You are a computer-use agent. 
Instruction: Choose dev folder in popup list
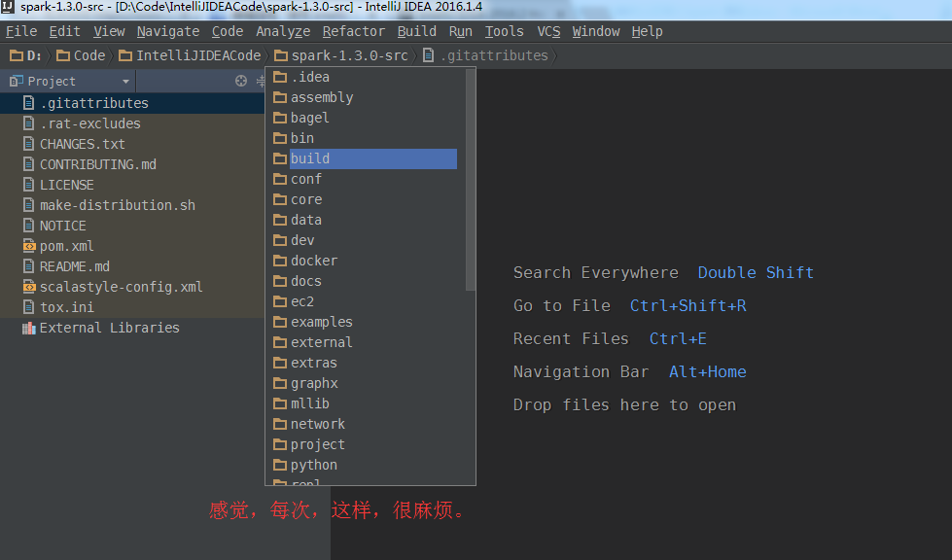(x=365, y=241)
